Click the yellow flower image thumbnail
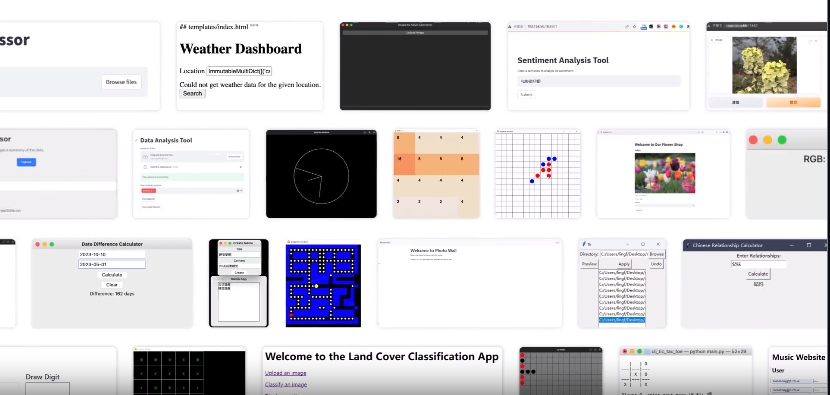The height and width of the screenshot is (395, 830). click(x=764, y=65)
